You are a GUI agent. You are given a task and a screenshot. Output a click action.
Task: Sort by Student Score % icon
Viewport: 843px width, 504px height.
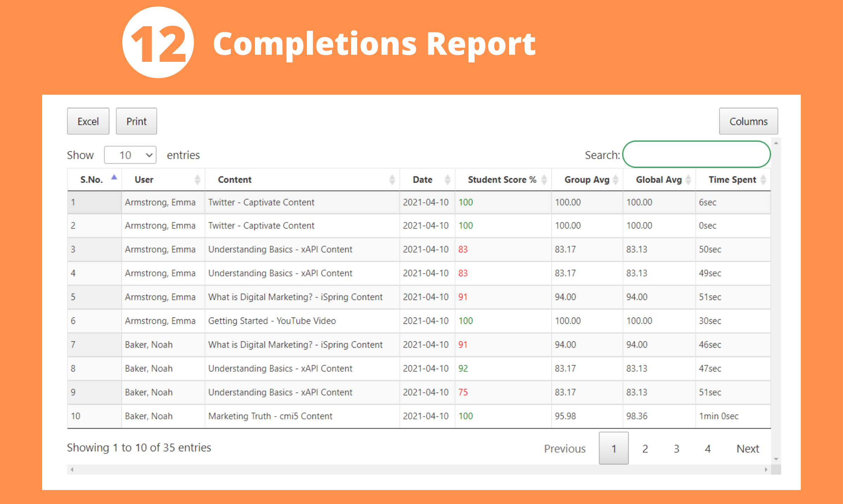[x=544, y=180]
